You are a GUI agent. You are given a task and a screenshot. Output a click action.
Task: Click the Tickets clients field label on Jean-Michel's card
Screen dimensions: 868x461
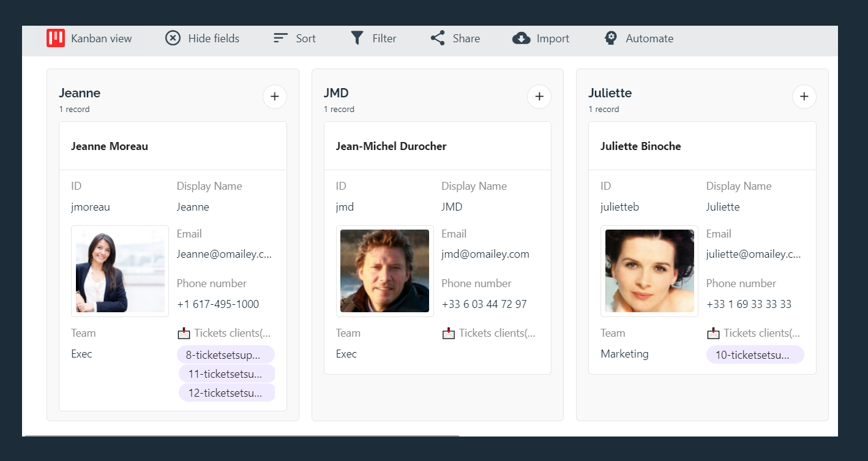tap(498, 333)
